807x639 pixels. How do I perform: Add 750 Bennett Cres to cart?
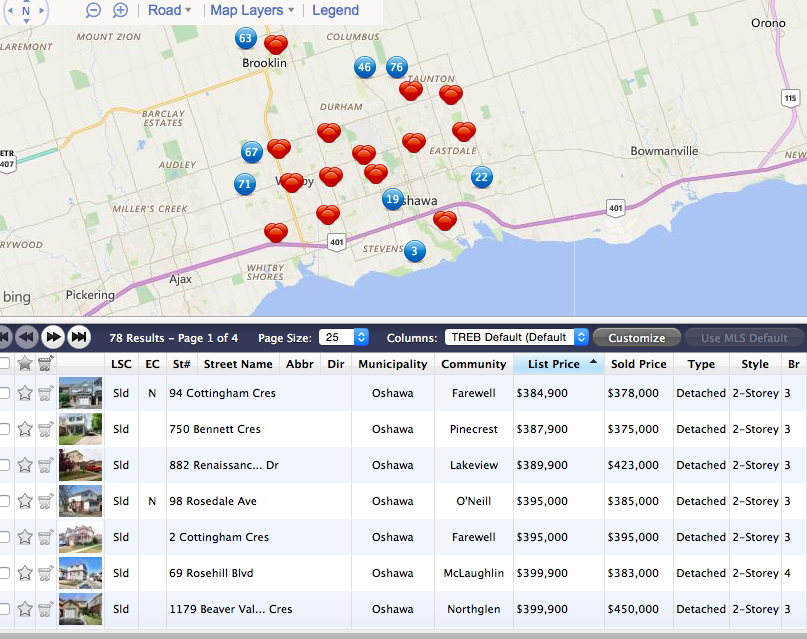(45, 429)
